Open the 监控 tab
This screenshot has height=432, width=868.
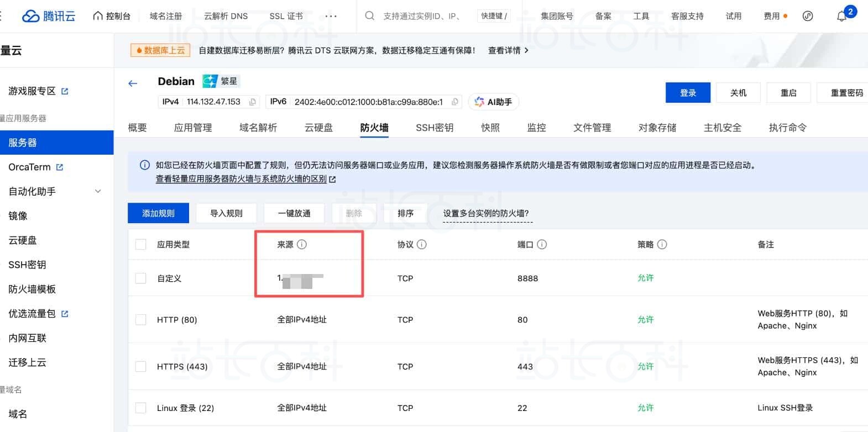tap(537, 128)
